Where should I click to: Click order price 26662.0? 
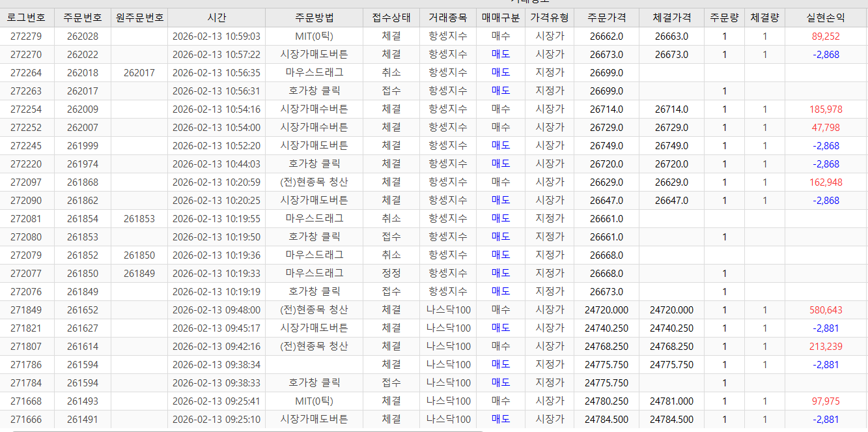point(606,36)
